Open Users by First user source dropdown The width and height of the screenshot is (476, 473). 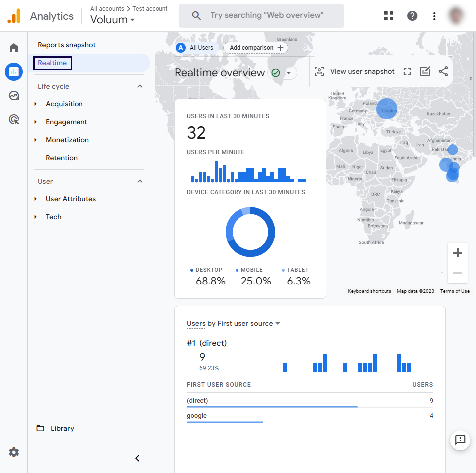(234, 323)
